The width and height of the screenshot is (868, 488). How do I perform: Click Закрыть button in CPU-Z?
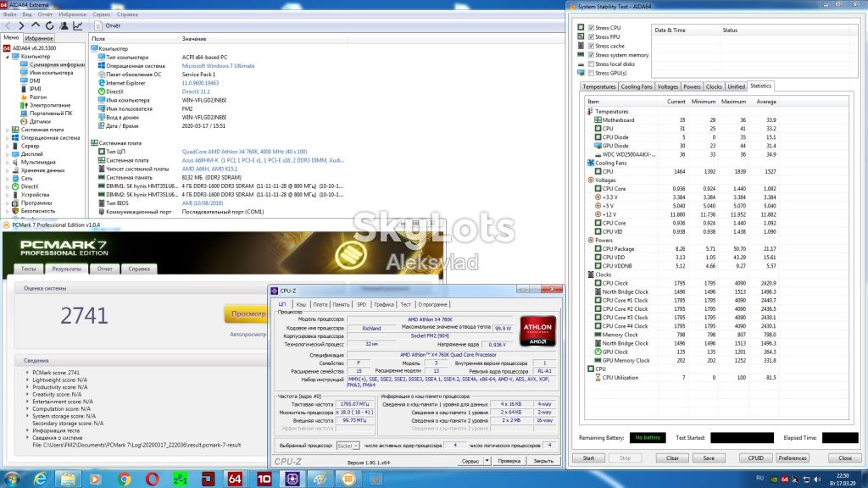pyautogui.click(x=543, y=460)
